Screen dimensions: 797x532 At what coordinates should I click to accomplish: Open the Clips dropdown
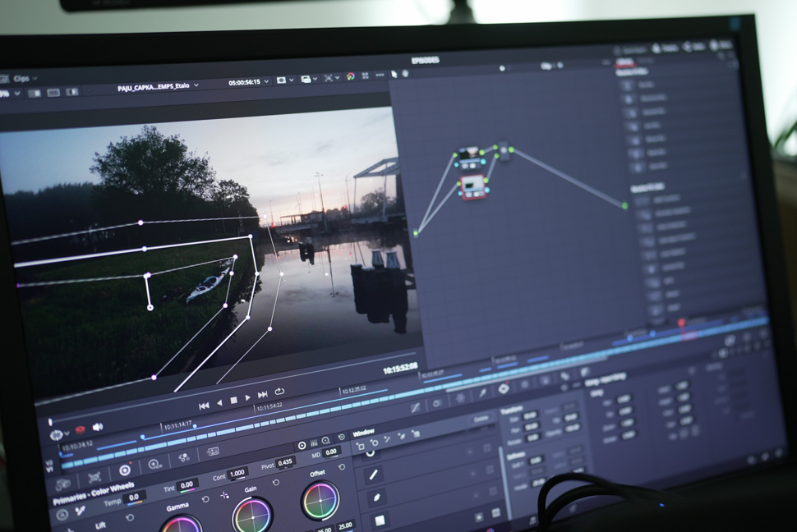point(25,79)
